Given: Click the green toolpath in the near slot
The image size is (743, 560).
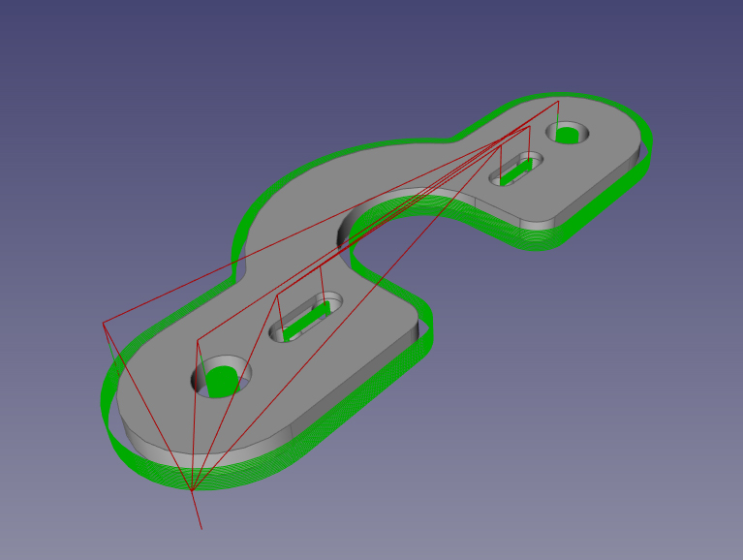Looking at the screenshot, I should [x=306, y=321].
